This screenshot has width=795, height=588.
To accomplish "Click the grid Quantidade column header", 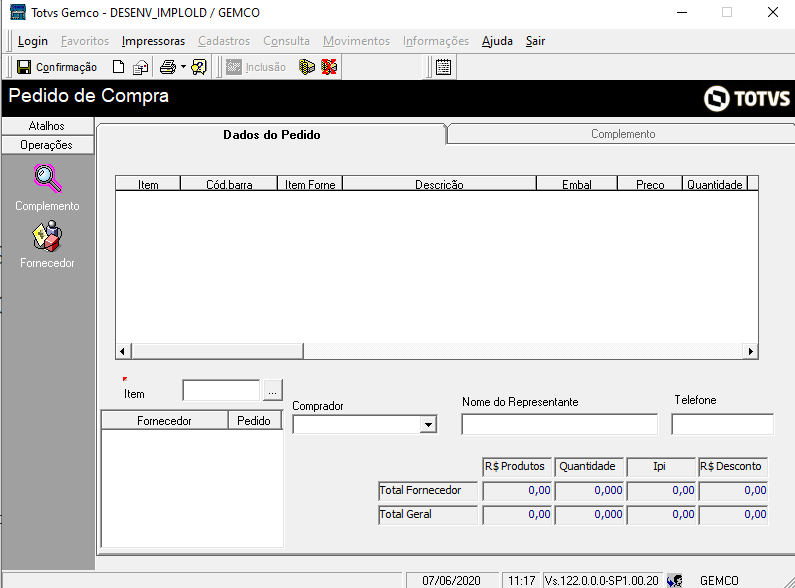I will (715, 185).
